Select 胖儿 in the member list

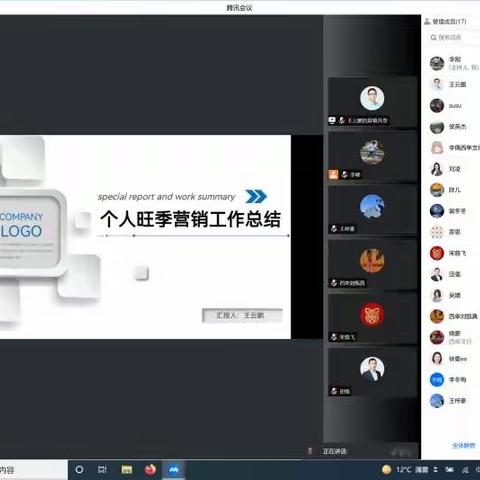(x=454, y=190)
